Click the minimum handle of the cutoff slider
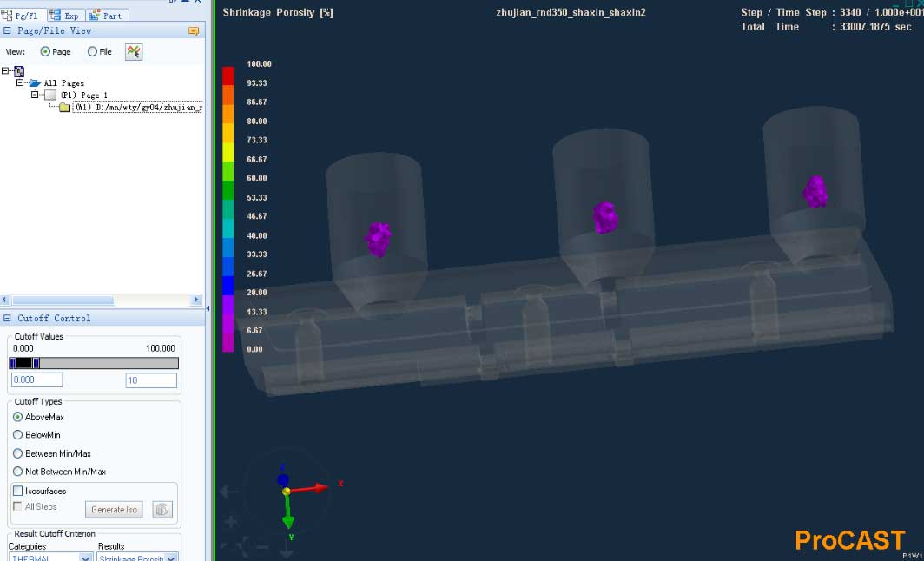Image resolution: width=924 pixels, height=561 pixels. click(x=12, y=363)
